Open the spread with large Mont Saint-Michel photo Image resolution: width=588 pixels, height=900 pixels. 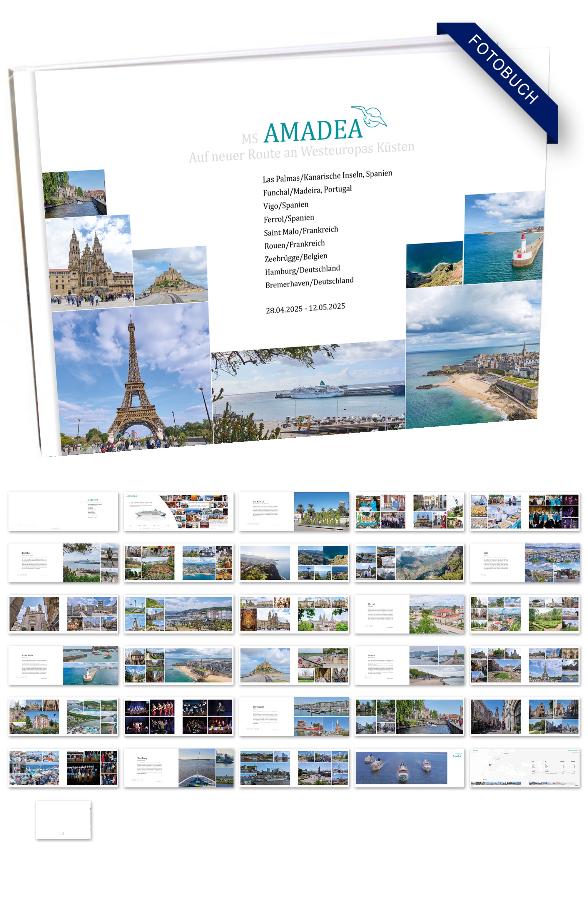(294, 665)
